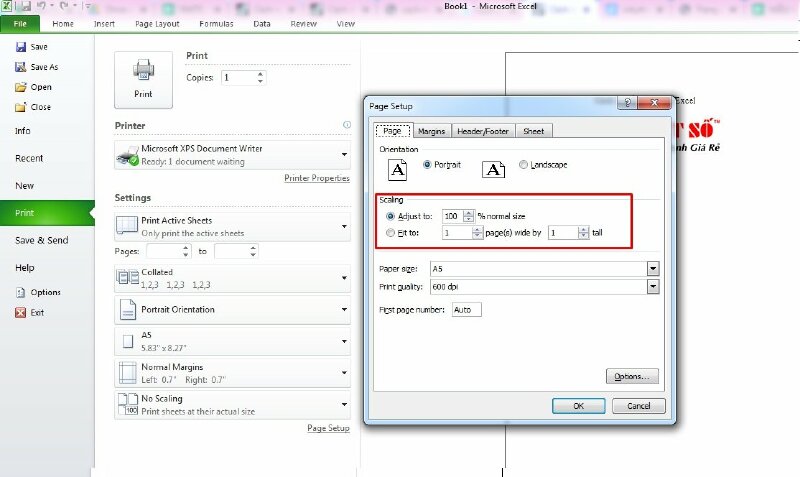Click the Adjust to percent stepper arrows

point(468,216)
